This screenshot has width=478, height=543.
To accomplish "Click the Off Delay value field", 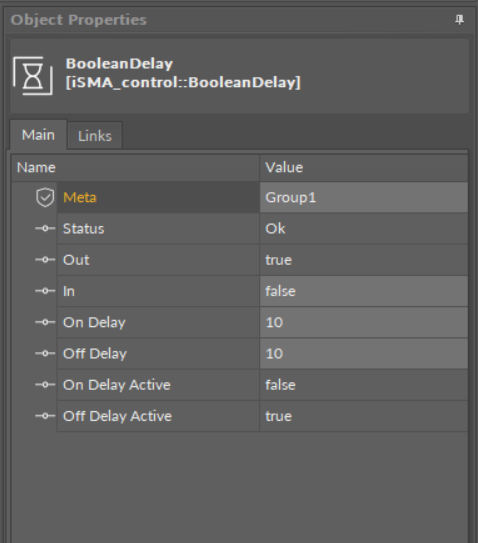I will point(364,353).
